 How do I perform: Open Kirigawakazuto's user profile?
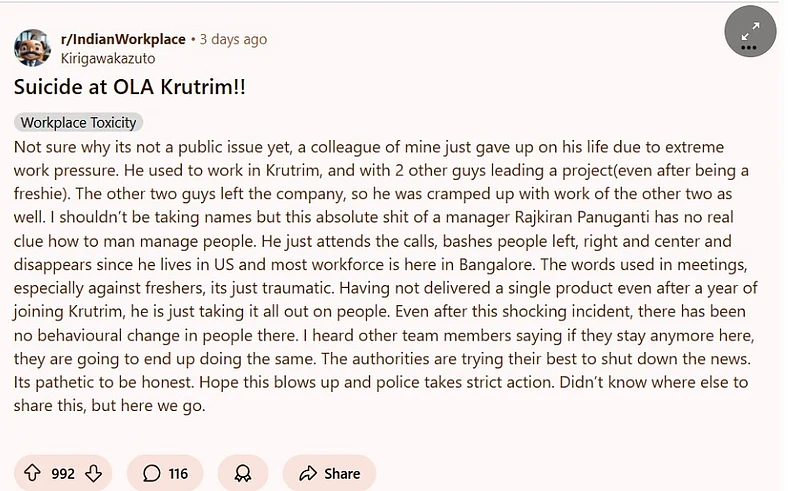pyautogui.click(x=108, y=58)
